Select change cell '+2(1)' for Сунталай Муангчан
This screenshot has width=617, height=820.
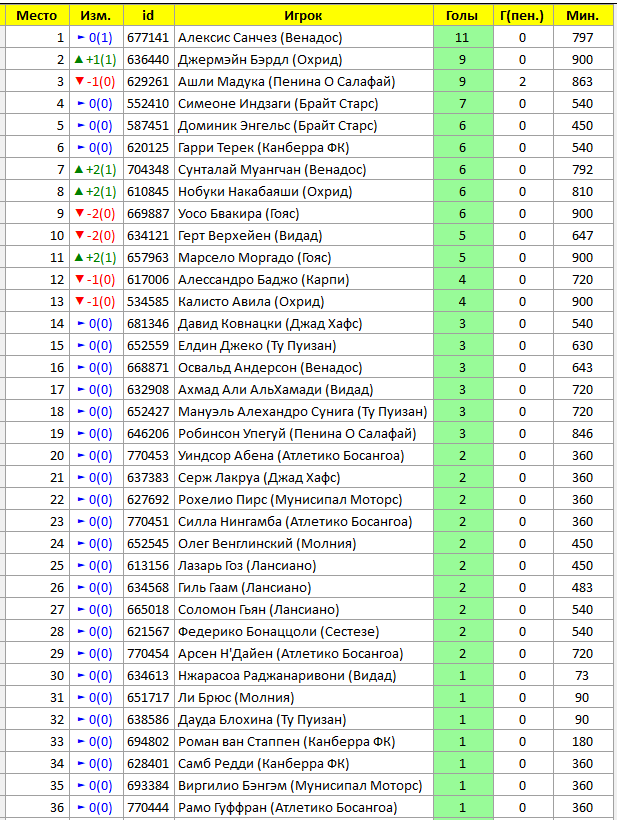click(x=96, y=169)
